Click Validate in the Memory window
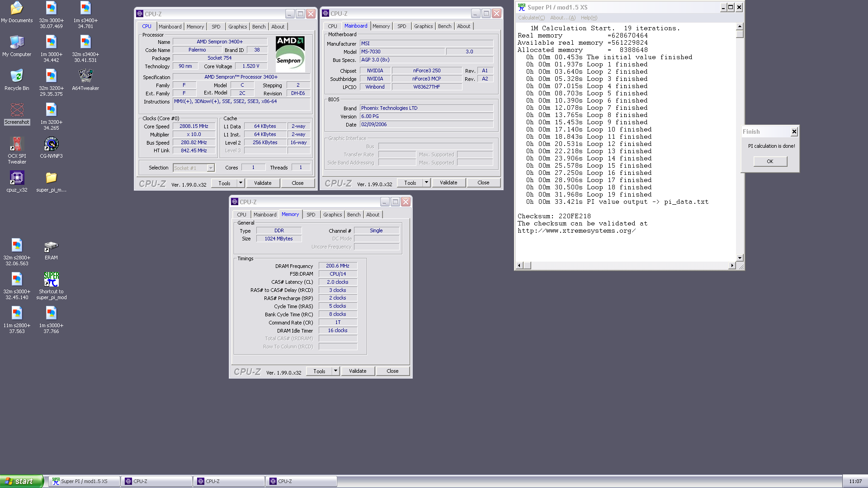Image resolution: width=868 pixels, height=488 pixels. click(358, 371)
